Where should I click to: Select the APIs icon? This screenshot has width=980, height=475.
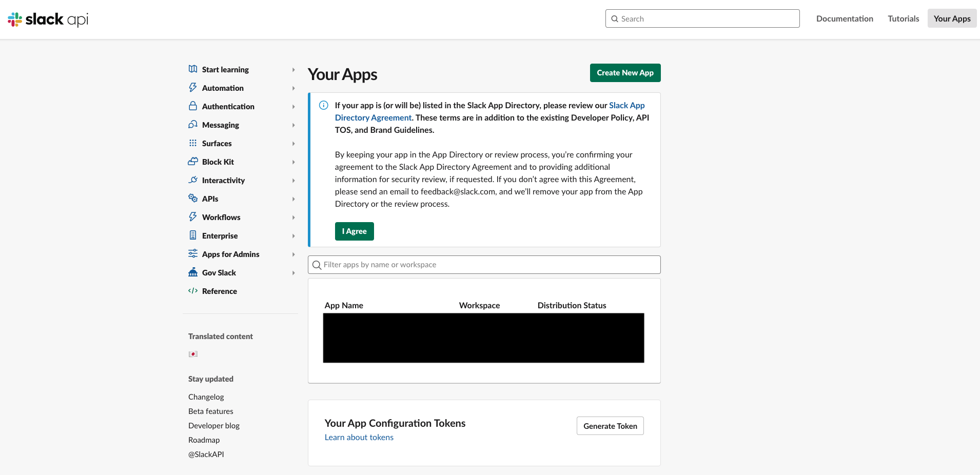click(x=192, y=198)
